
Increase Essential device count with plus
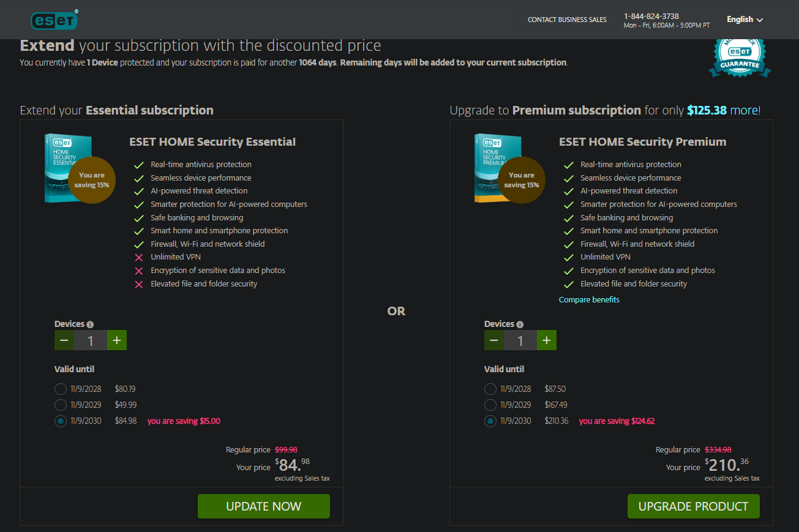(117, 340)
